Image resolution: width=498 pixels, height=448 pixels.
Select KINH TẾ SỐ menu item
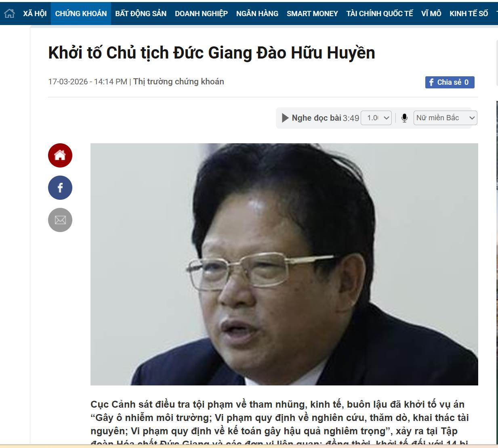coord(469,14)
